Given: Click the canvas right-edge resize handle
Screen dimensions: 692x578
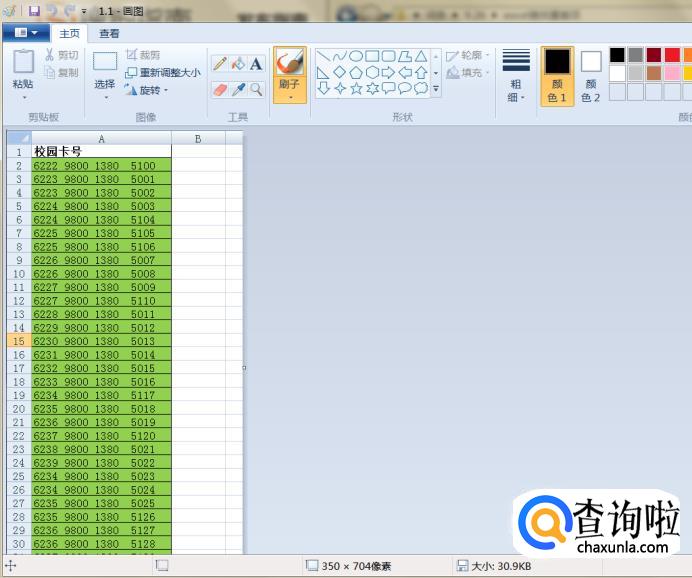Looking at the screenshot, I should [244, 368].
